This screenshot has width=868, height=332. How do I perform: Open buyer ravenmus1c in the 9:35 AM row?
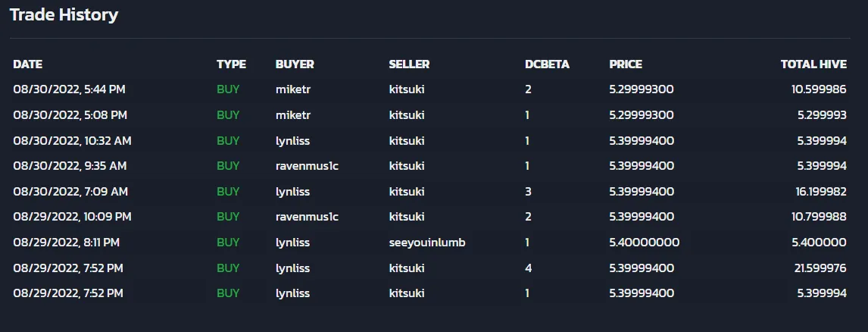click(x=307, y=166)
